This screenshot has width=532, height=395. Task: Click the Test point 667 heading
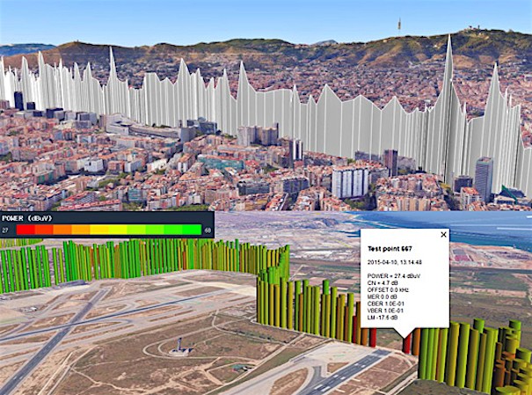pyautogui.click(x=390, y=248)
